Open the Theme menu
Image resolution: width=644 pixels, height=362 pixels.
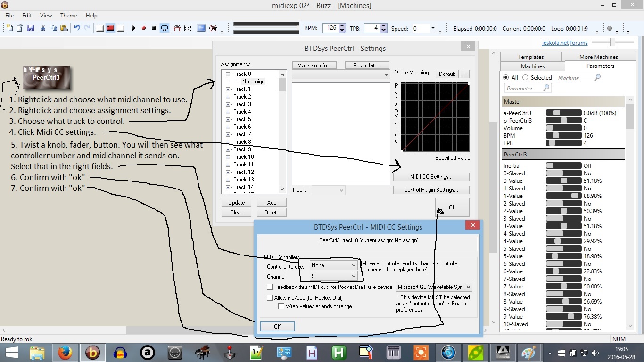point(69,16)
